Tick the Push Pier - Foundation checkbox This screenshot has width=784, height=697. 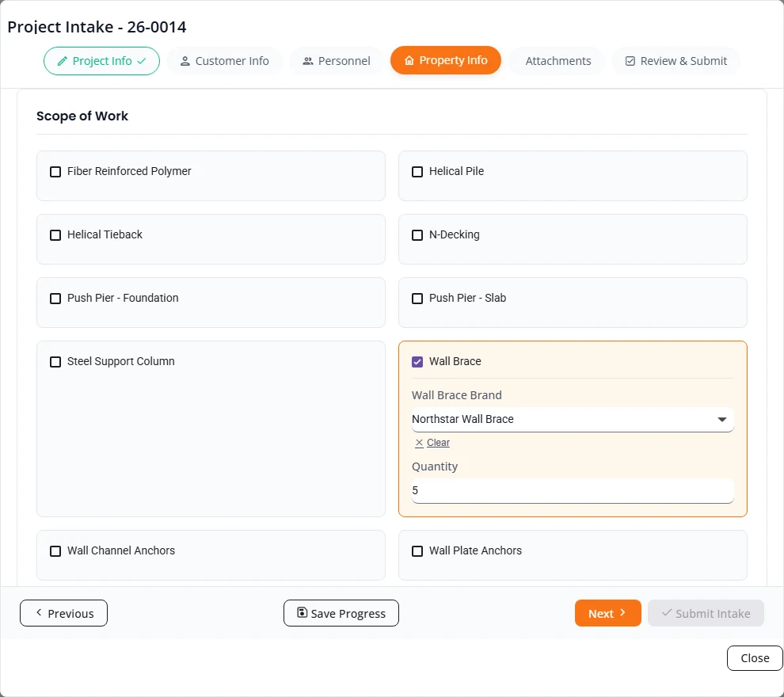point(55,299)
